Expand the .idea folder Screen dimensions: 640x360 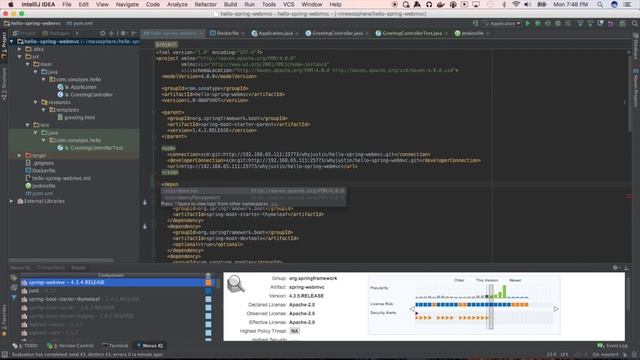[x=20, y=49]
